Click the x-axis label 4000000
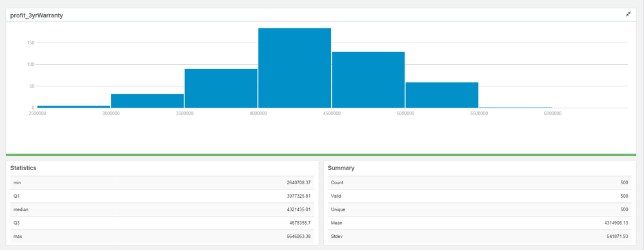 pyautogui.click(x=257, y=113)
